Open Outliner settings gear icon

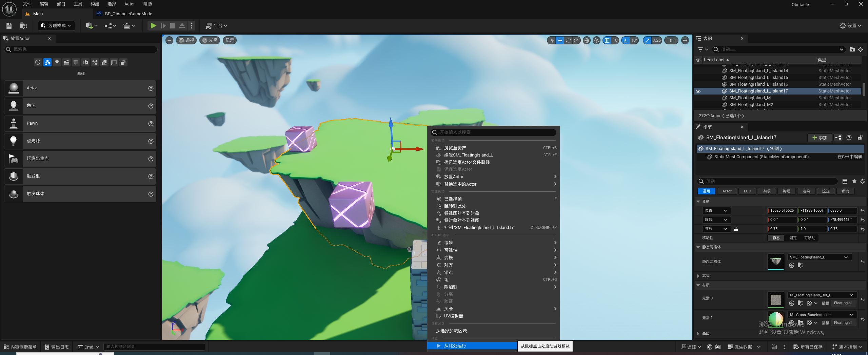click(861, 49)
